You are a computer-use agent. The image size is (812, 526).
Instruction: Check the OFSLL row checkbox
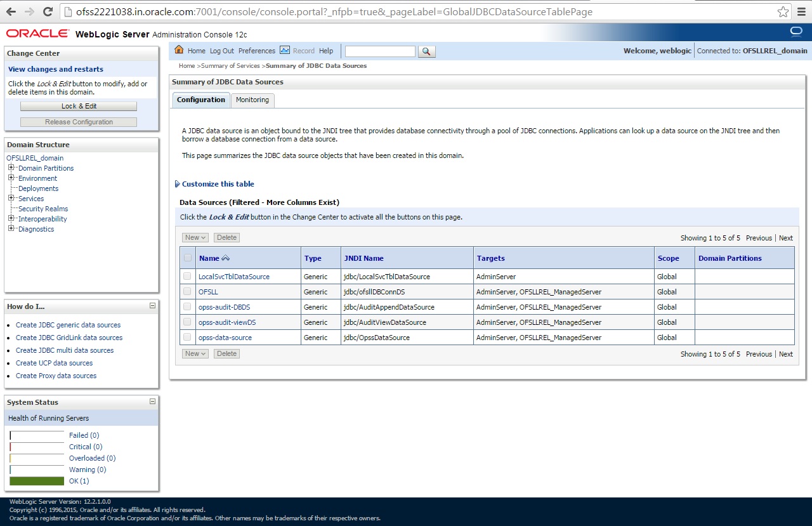(187, 291)
